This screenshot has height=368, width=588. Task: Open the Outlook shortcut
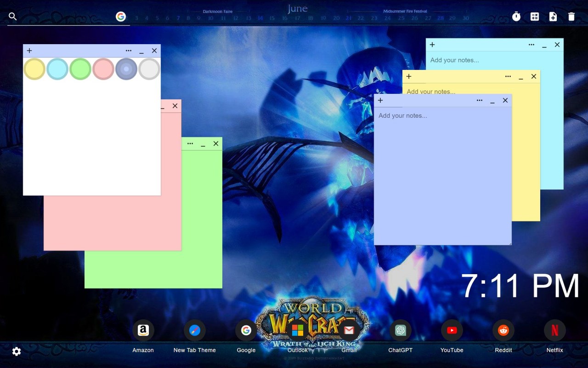click(298, 330)
